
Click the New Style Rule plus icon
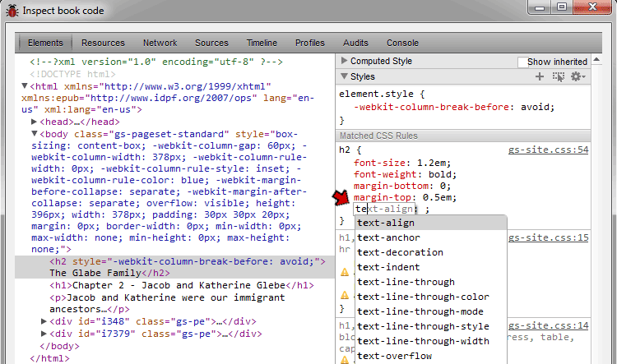click(540, 76)
